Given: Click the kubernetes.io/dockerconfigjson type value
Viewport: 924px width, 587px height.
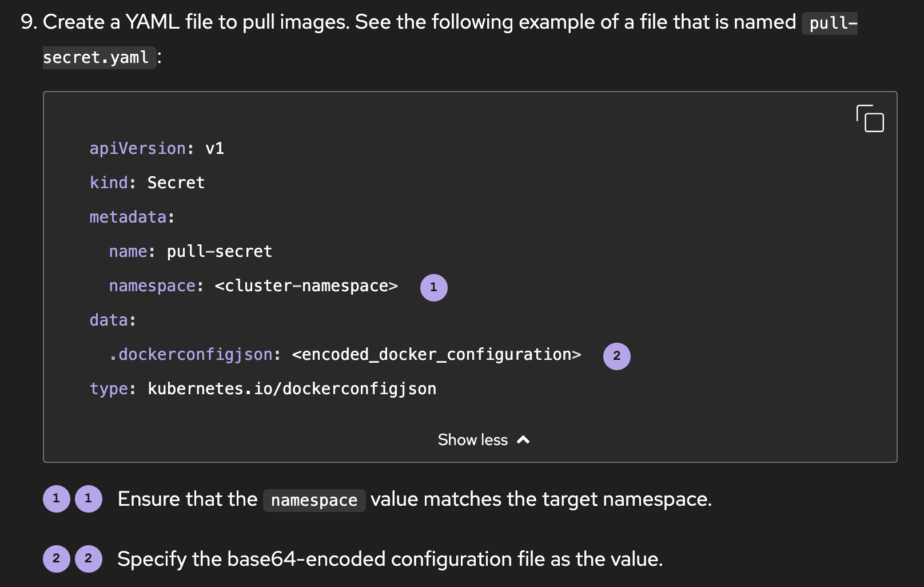Looking at the screenshot, I should pos(292,389).
